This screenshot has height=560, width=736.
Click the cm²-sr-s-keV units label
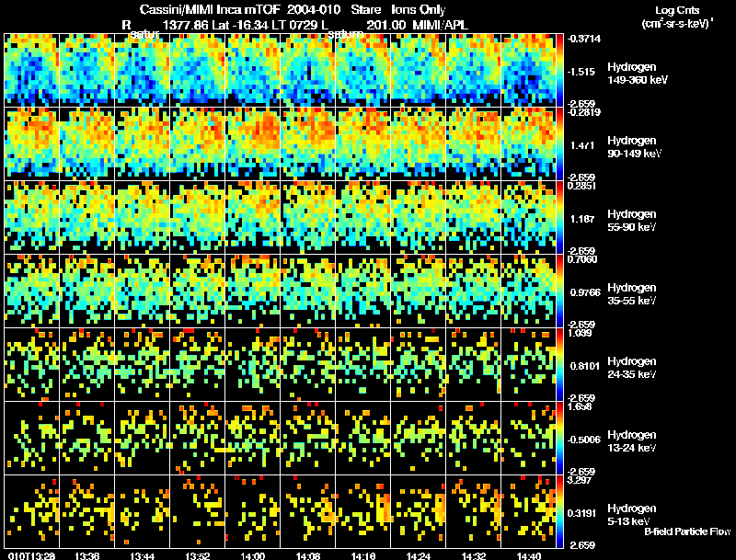click(677, 24)
